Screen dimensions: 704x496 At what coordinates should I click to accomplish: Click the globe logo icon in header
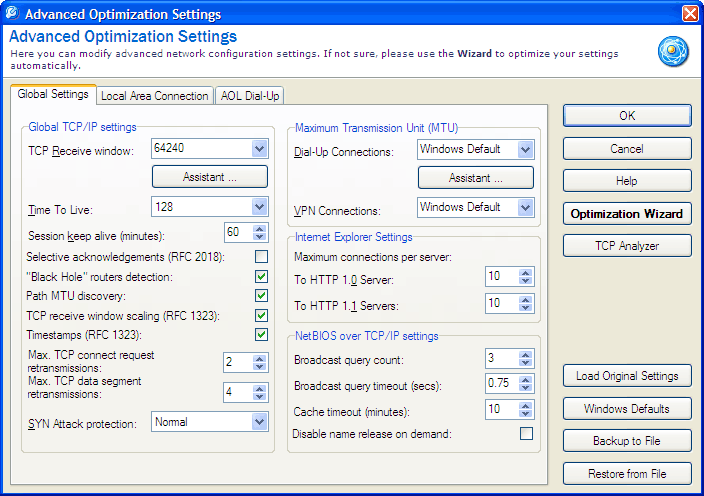pyautogui.click(x=673, y=51)
